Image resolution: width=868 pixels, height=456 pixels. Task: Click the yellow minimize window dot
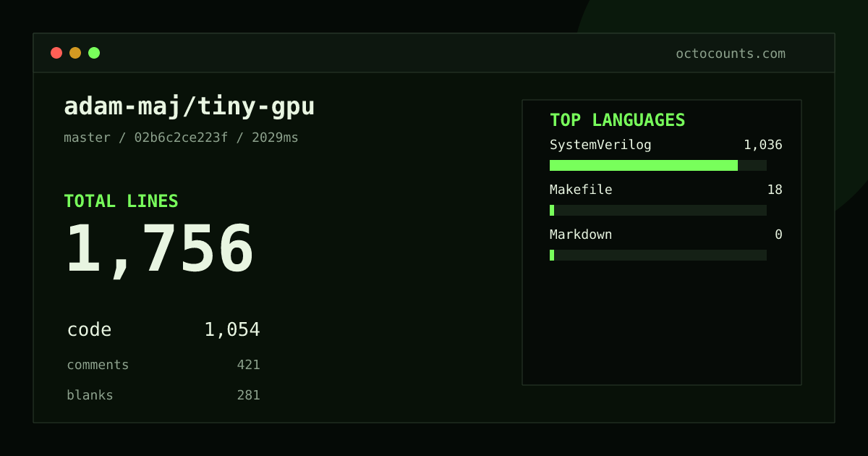(75, 53)
